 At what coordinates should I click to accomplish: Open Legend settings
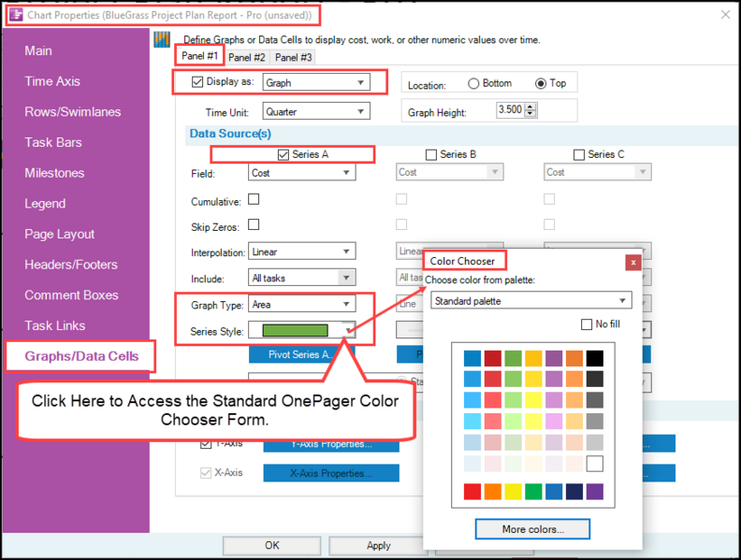[45, 204]
